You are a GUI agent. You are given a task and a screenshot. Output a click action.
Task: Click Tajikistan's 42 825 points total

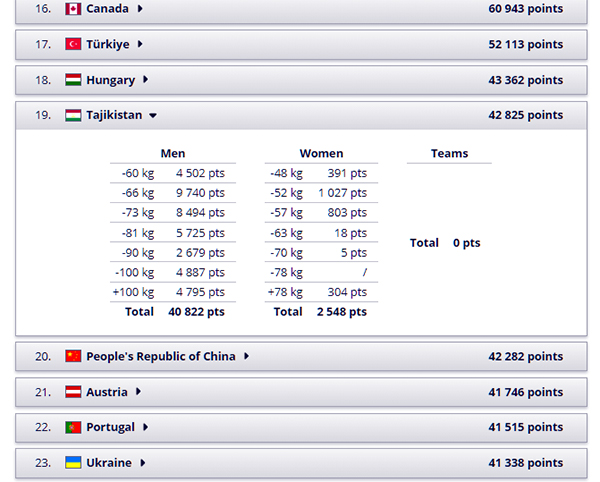pos(525,115)
